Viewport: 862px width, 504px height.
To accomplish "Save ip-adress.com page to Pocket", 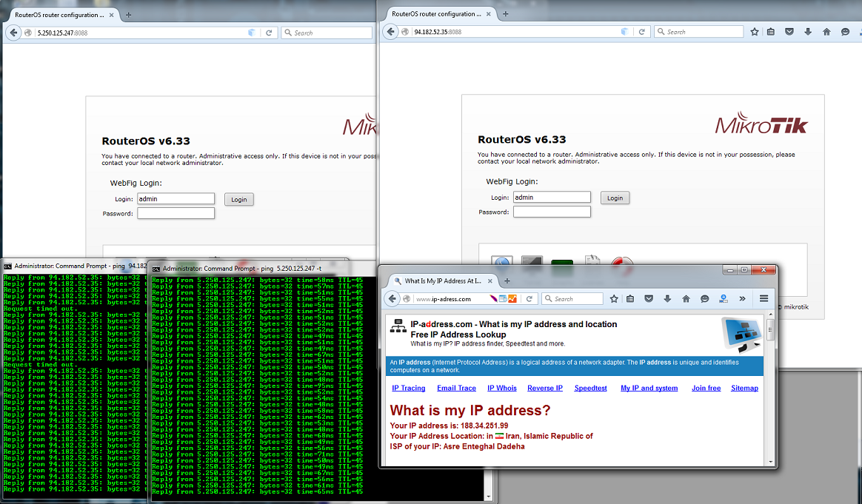I will click(649, 299).
